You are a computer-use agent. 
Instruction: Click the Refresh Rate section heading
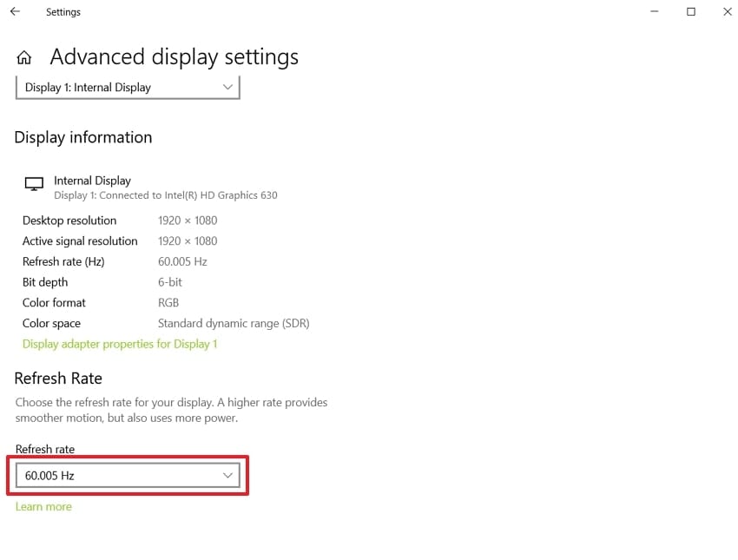coord(58,378)
